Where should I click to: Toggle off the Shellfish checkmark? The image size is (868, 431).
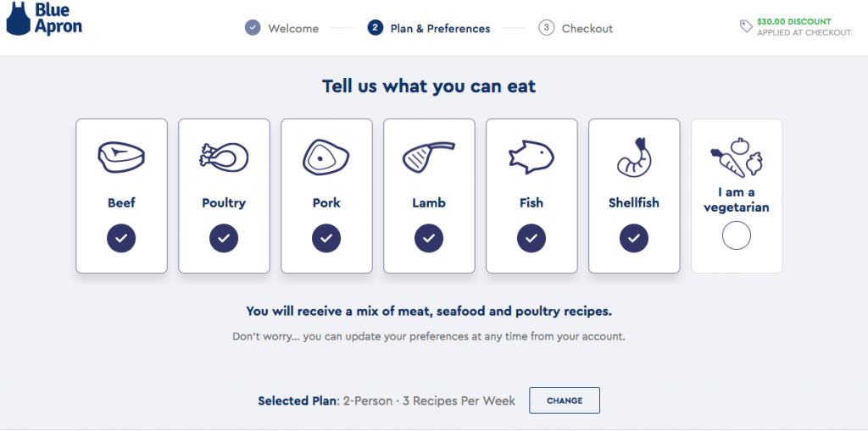634,238
